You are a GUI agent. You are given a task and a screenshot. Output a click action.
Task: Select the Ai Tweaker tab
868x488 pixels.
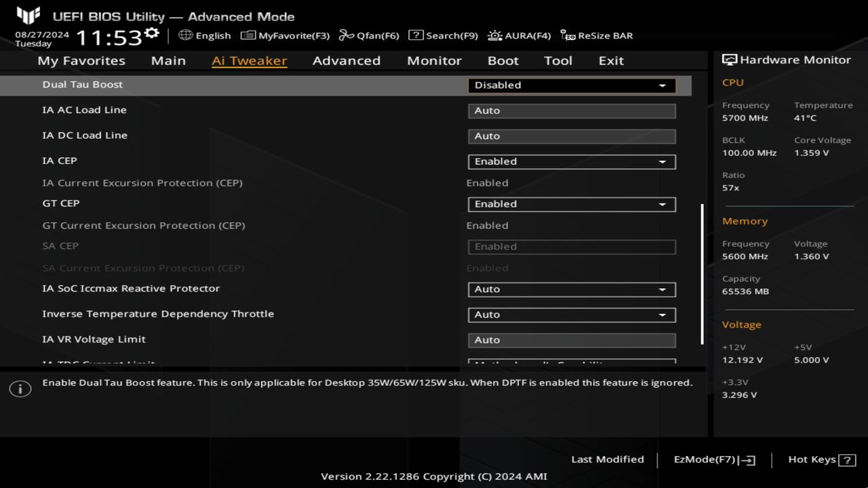[x=250, y=60]
